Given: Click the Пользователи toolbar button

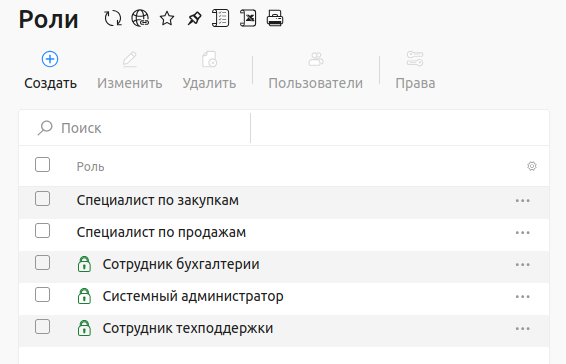Looking at the screenshot, I should coord(315,71).
